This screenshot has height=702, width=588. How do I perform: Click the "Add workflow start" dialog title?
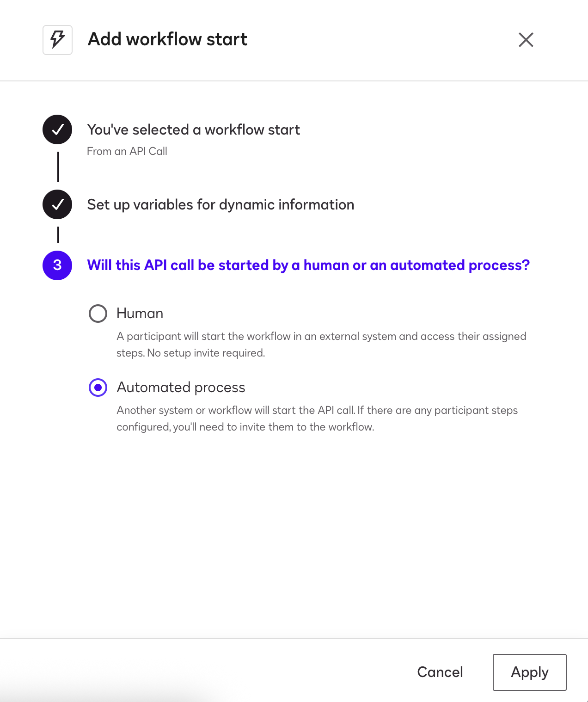click(x=167, y=39)
